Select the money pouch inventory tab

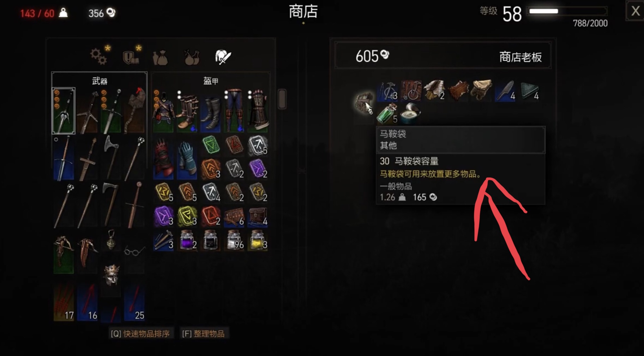160,58
